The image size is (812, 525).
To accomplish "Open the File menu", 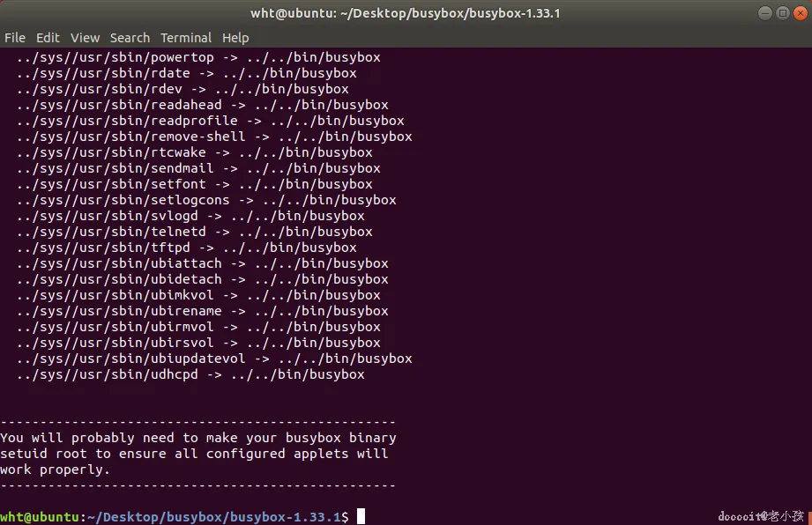I will pyautogui.click(x=15, y=38).
